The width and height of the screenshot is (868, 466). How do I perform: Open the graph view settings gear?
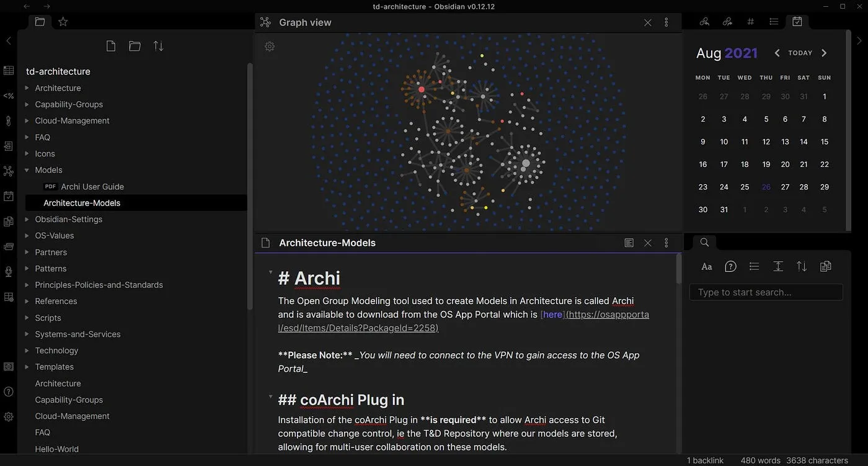click(270, 47)
